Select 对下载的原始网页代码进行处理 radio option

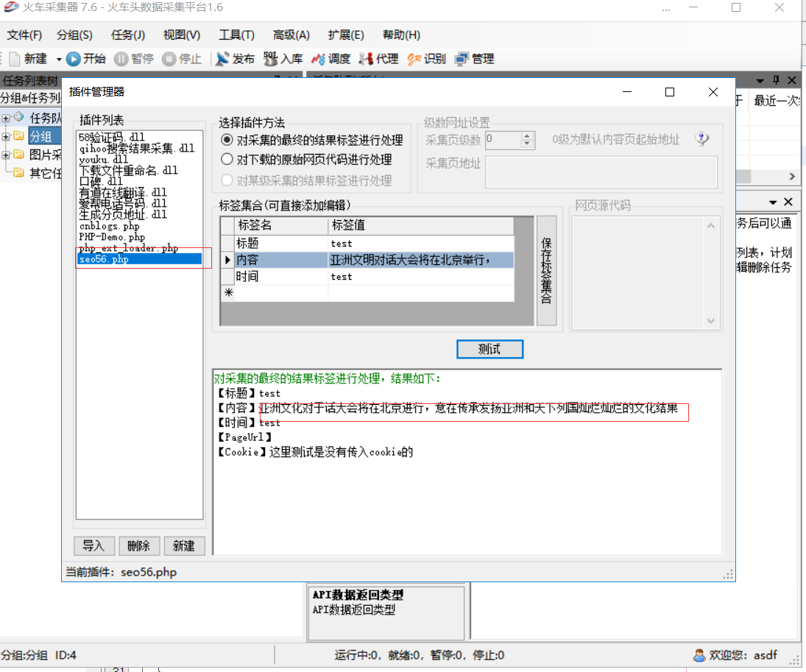point(227,159)
